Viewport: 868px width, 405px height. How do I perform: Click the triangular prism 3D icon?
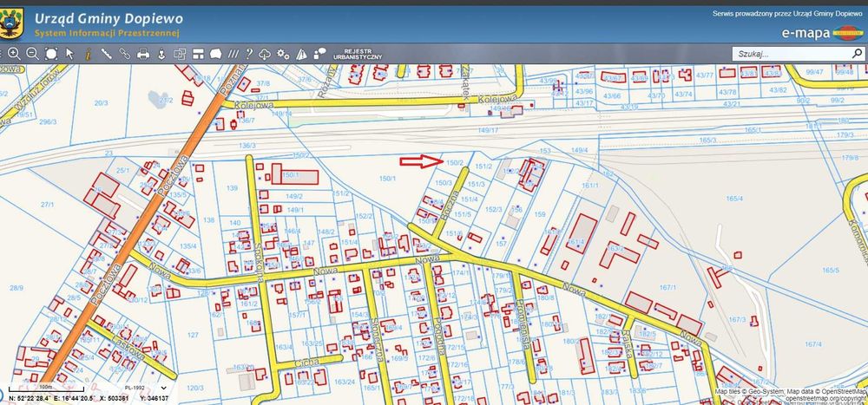click(302, 54)
